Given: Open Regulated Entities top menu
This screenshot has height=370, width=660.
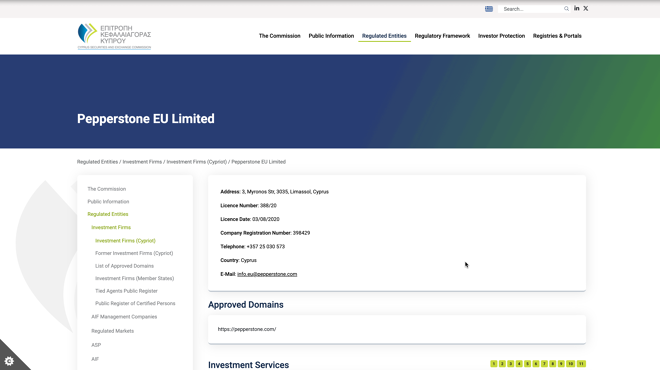Looking at the screenshot, I should [384, 36].
